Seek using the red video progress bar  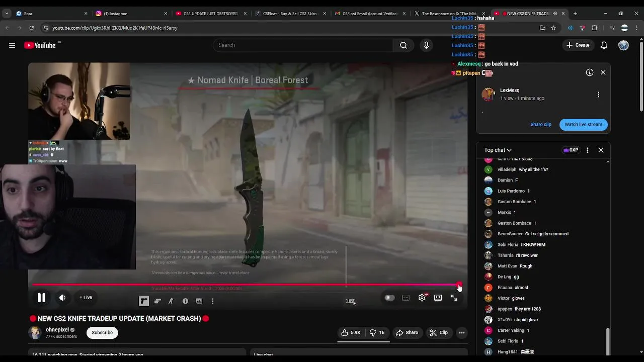[246, 285]
